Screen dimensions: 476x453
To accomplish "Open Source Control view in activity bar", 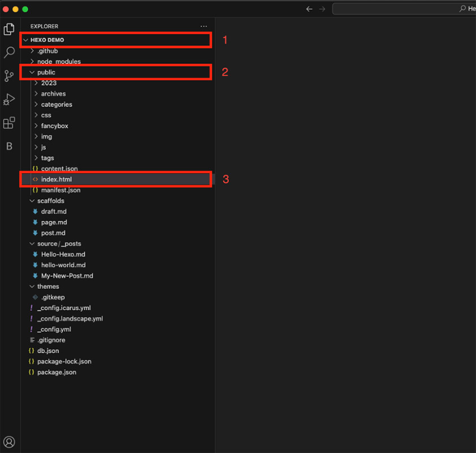I will (9, 76).
